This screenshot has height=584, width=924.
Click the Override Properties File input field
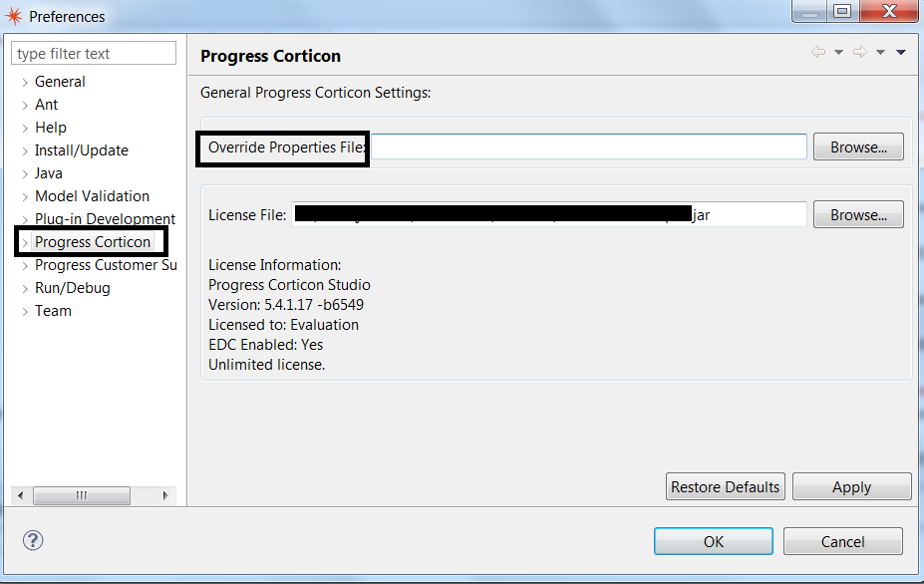click(589, 146)
